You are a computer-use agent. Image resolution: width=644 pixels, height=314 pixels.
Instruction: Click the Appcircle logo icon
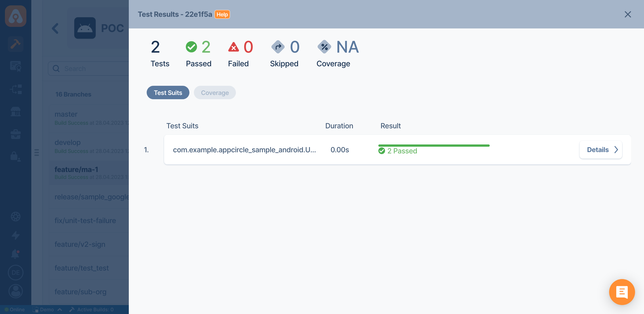click(15, 16)
